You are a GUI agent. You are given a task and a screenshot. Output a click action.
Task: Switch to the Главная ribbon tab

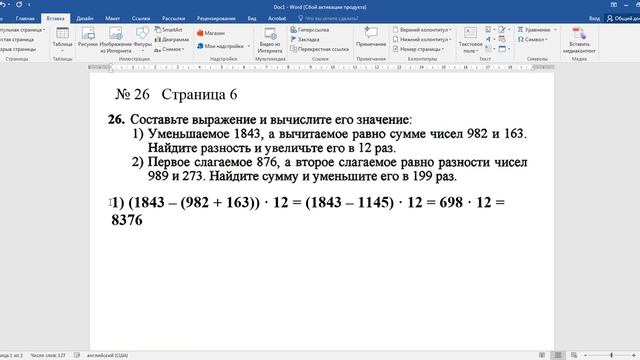point(25,18)
